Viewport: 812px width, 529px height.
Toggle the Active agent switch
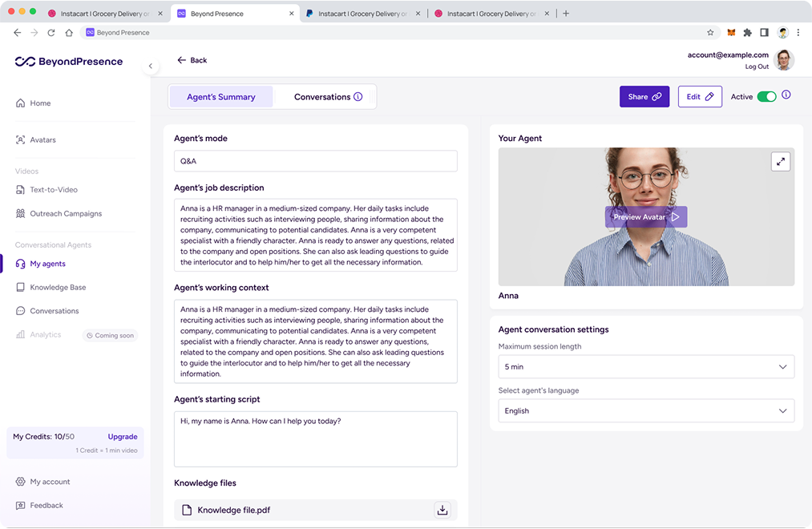click(x=766, y=97)
